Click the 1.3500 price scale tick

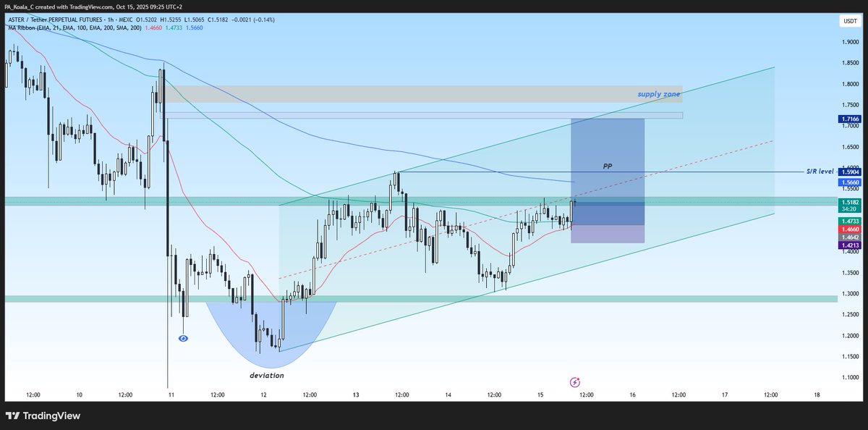pos(849,273)
